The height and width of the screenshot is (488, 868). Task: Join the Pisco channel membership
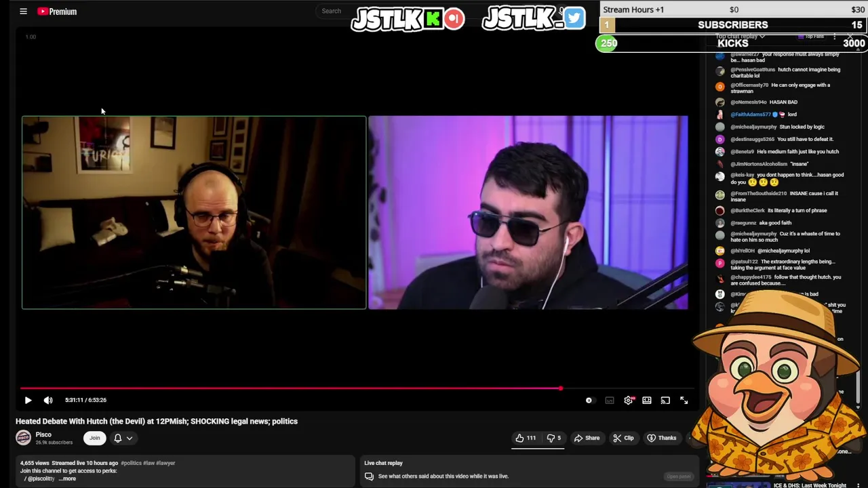(94, 438)
